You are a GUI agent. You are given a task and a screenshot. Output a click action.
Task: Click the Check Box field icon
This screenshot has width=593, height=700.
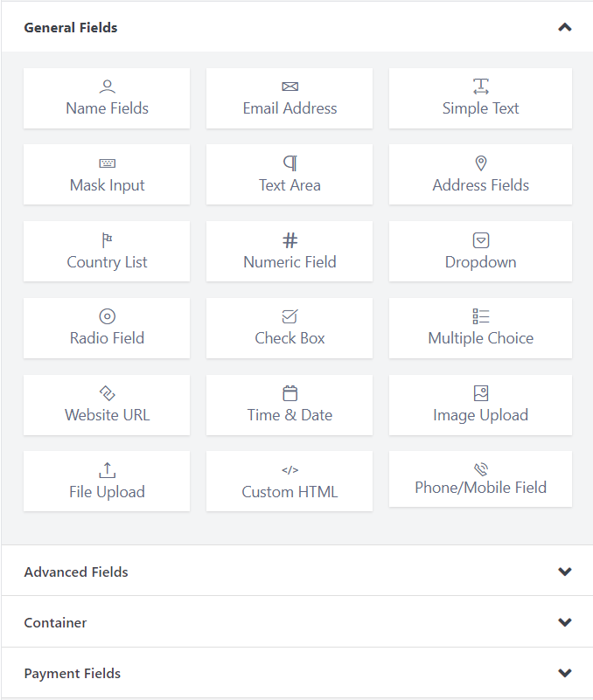click(290, 316)
